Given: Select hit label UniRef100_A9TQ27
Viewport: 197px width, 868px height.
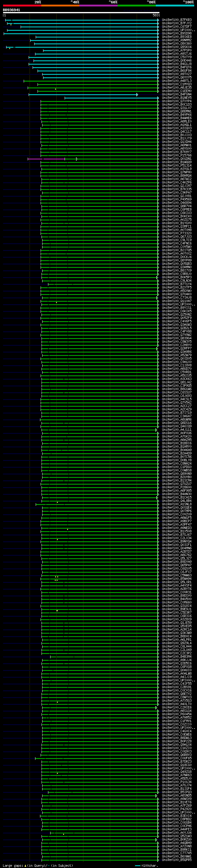Looking at the screenshot, I should point(177,74).
